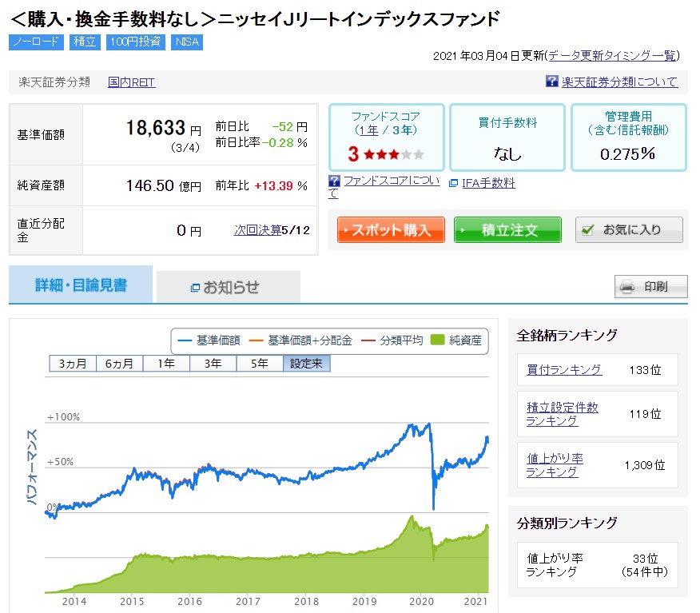Open the IFA手数料 link
The image size is (700, 613).
pos(488,183)
